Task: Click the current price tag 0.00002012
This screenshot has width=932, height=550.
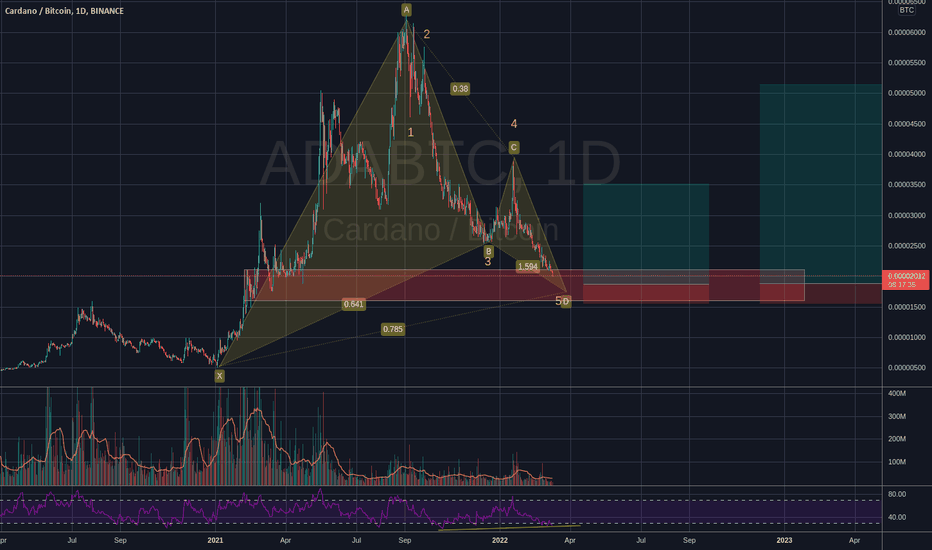Action: (906, 279)
